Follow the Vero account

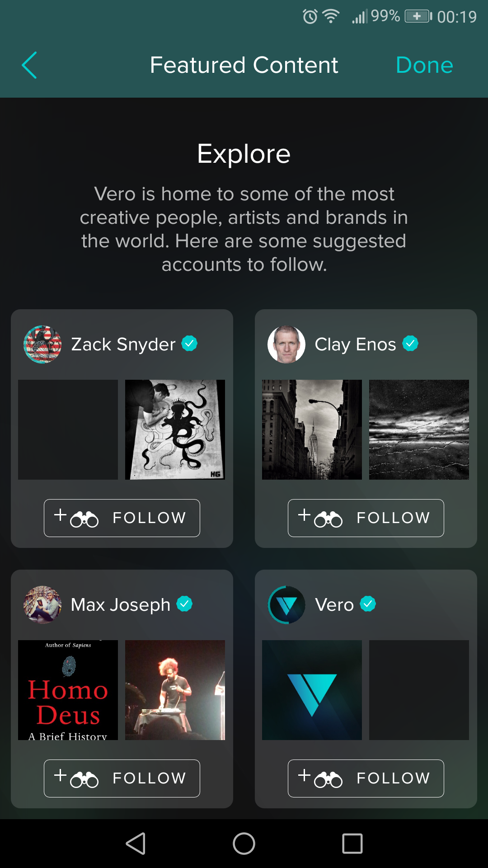366,778
